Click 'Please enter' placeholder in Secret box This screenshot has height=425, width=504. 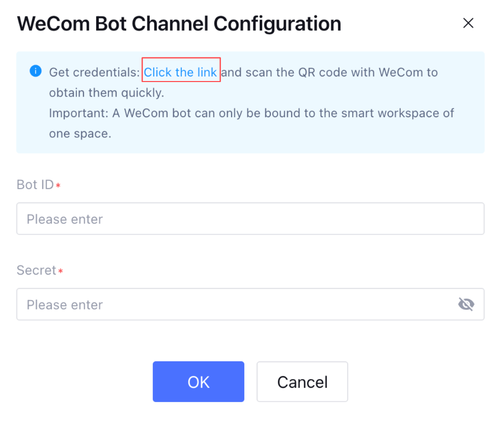pyautogui.click(x=65, y=305)
